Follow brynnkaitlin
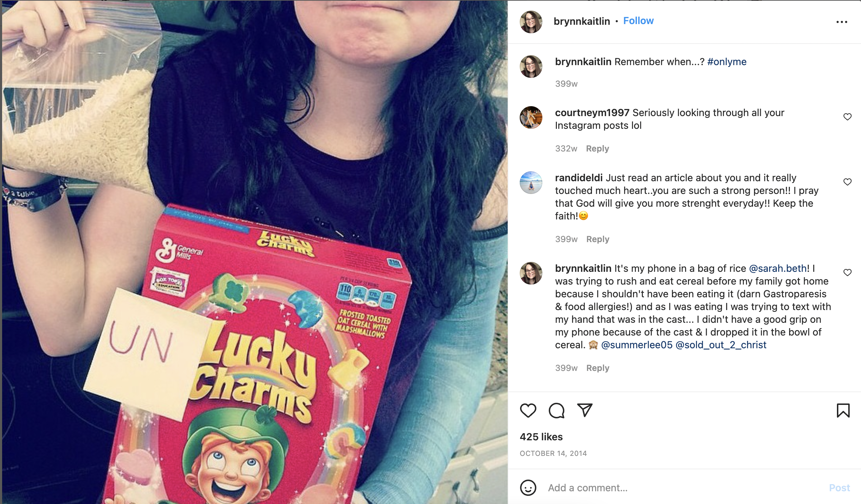The image size is (861, 504). click(638, 21)
